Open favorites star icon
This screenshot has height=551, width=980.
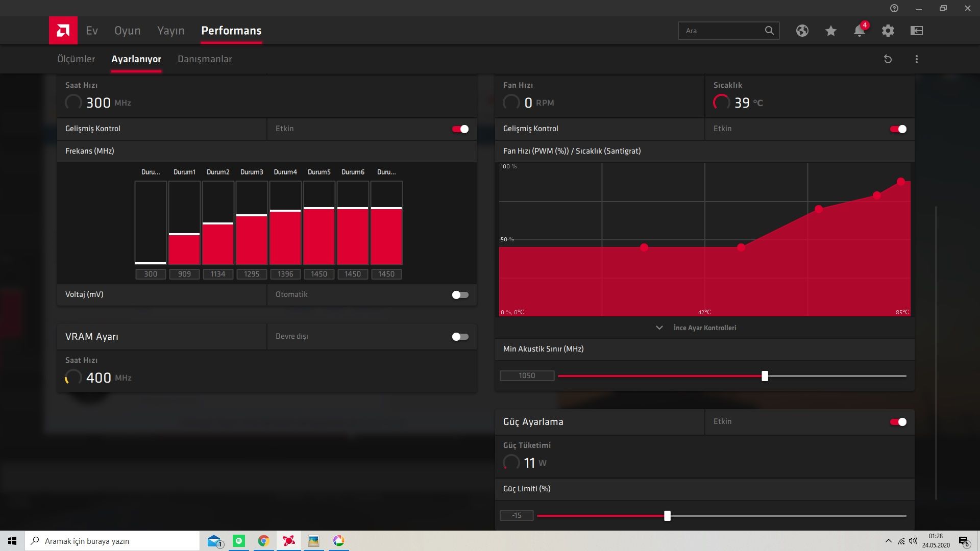coord(830,31)
